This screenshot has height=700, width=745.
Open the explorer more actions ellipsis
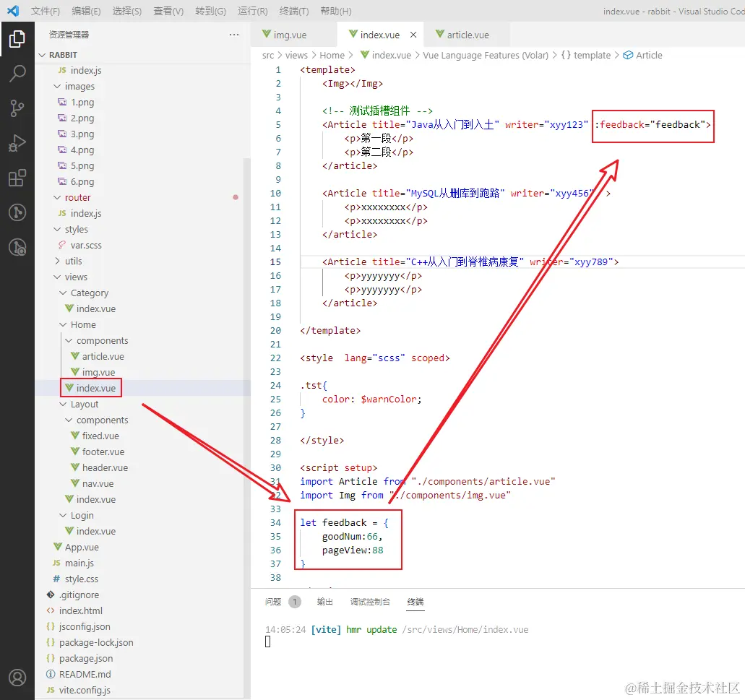point(234,35)
